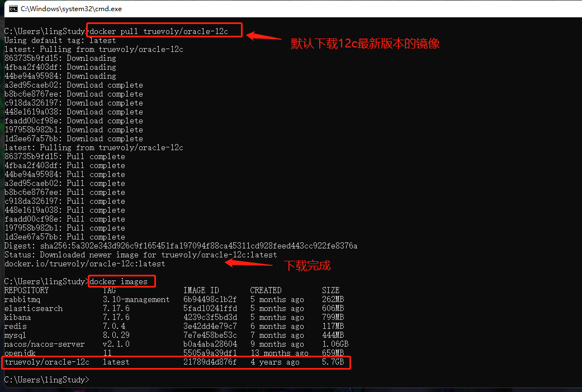Click the TAG column header
Viewport: 582px width, 392px height.
tap(110, 290)
